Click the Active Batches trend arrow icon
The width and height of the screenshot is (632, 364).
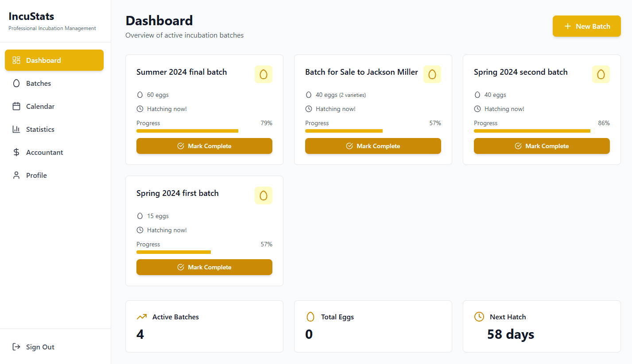pos(142,317)
